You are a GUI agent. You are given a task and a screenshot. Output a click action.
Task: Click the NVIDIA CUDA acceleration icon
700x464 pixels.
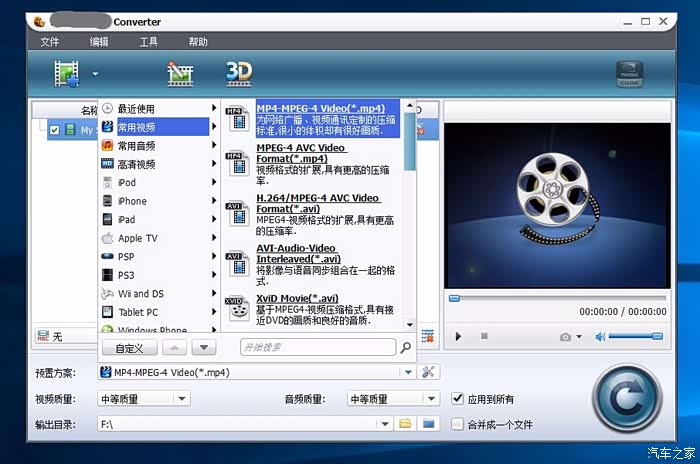pos(629,74)
